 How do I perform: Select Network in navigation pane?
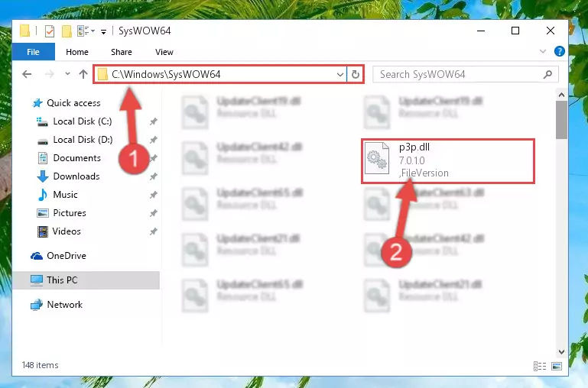tap(57, 305)
